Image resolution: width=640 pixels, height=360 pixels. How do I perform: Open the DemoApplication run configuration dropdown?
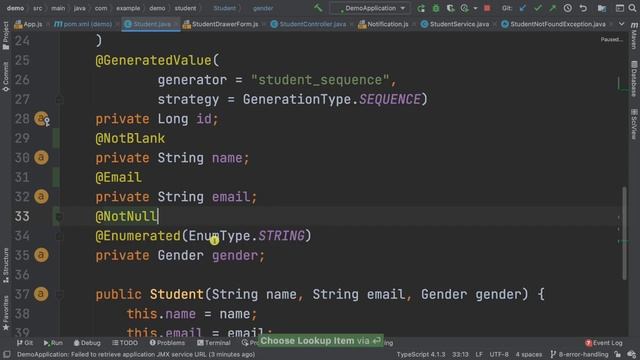point(371,8)
